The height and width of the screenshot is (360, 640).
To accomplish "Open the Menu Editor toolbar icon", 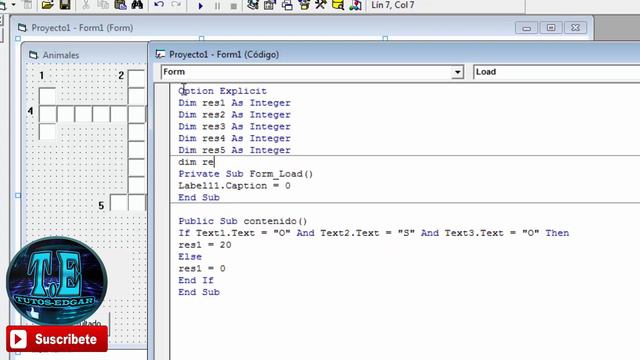I will coord(28,5).
